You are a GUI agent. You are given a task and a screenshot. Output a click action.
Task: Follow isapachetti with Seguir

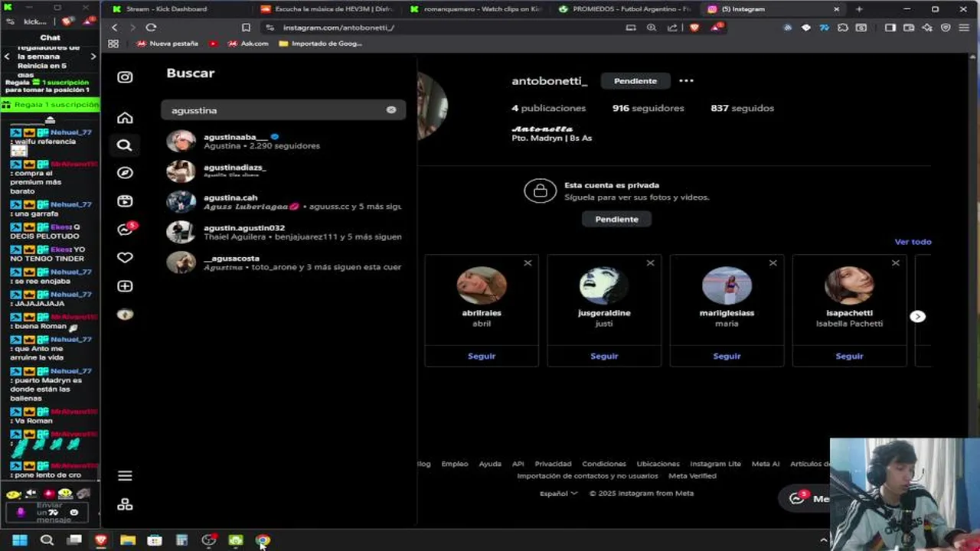849,356
